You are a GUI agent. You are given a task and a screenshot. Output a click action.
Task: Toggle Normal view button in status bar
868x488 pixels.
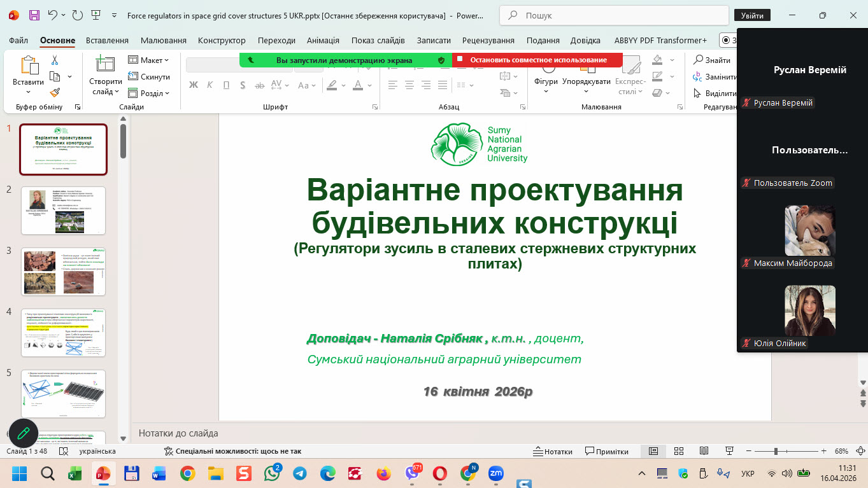click(653, 451)
